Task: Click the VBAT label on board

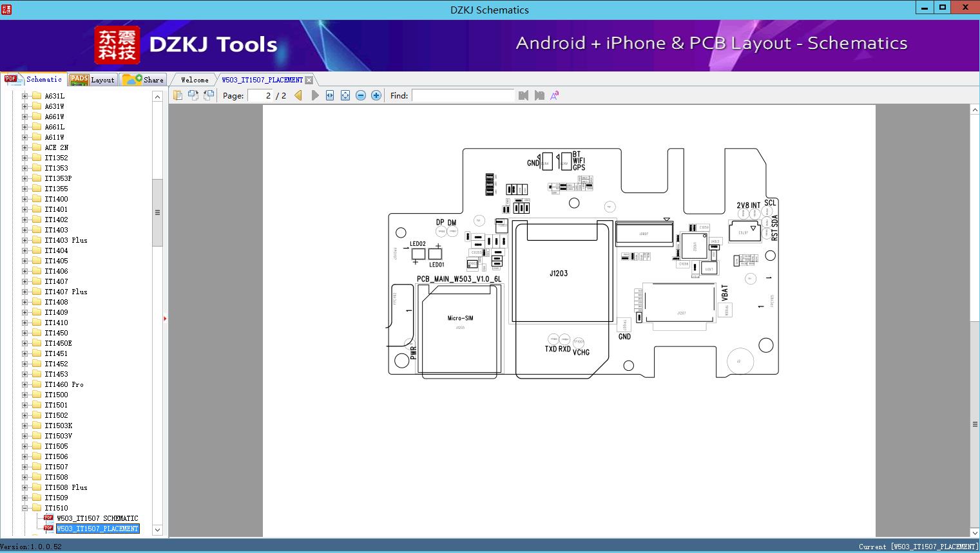Action: [x=725, y=293]
